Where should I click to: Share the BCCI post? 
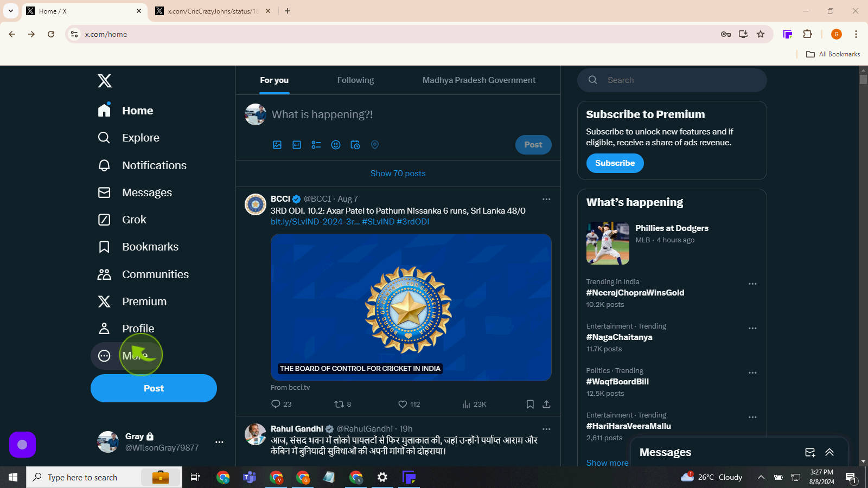point(546,404)
